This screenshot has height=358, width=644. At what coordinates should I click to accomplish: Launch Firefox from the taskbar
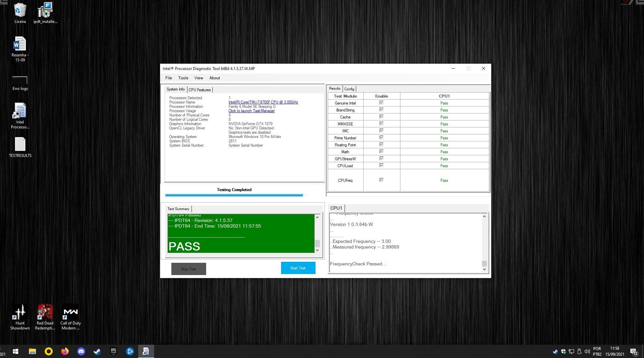coord(65,351)
